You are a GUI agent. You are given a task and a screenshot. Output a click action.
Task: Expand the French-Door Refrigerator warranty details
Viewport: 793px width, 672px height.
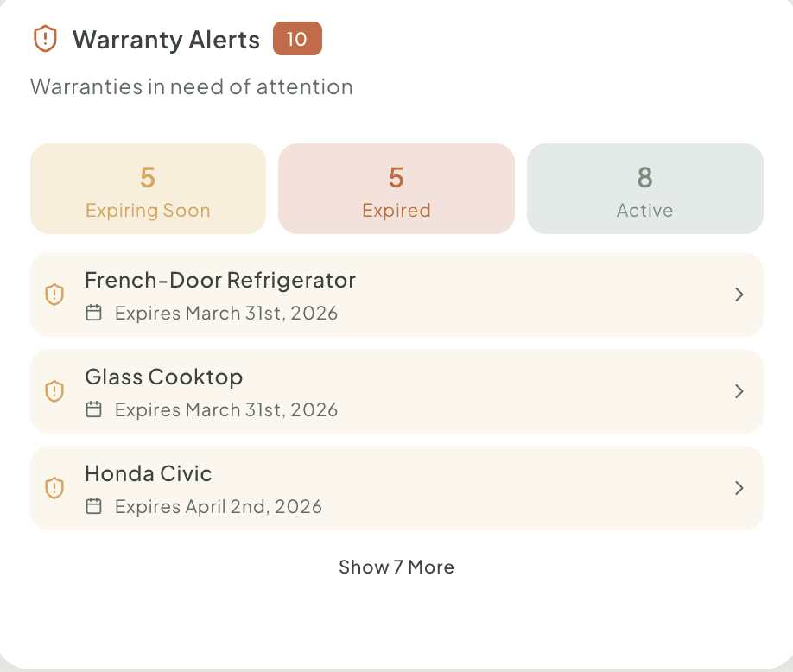pos(739,295)
